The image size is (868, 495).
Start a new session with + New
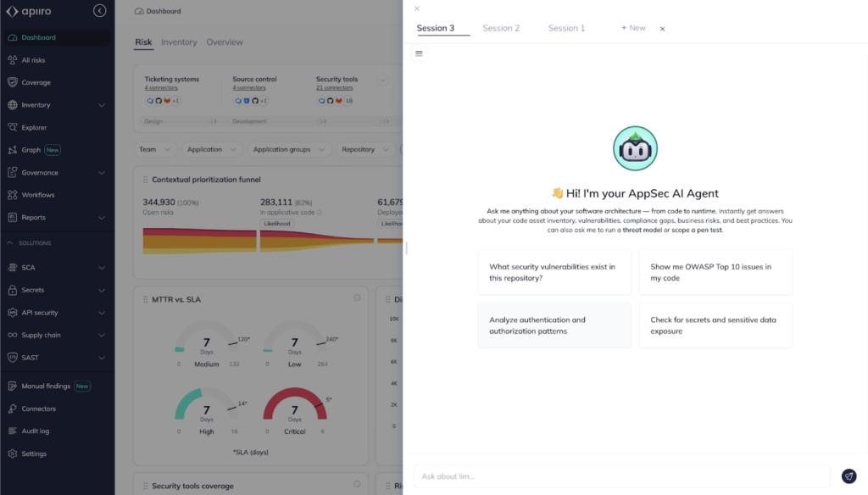point(633,28)
